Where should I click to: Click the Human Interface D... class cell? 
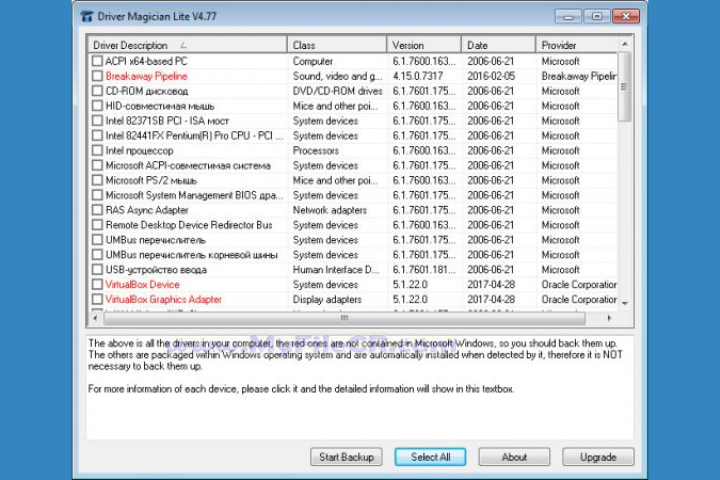pos(336,270)
